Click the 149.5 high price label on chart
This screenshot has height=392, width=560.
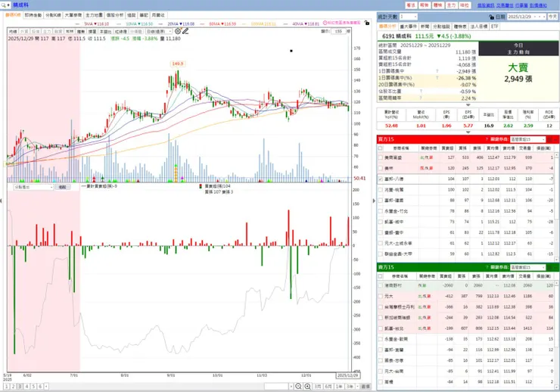pyautogui.click(x=178, y=64)
